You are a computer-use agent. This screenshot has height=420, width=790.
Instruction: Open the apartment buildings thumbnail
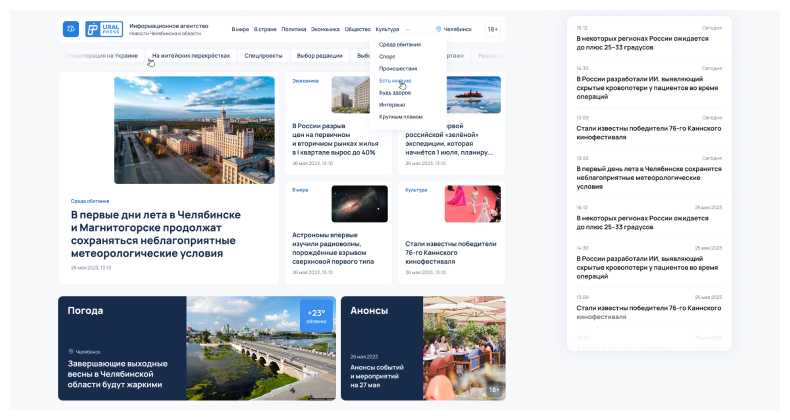351,95
